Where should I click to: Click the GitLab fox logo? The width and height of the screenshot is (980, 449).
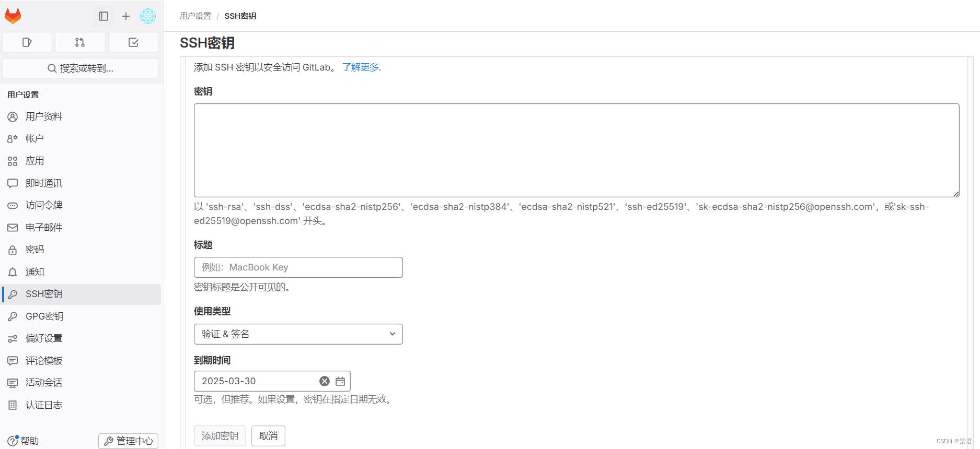[13, 16]
